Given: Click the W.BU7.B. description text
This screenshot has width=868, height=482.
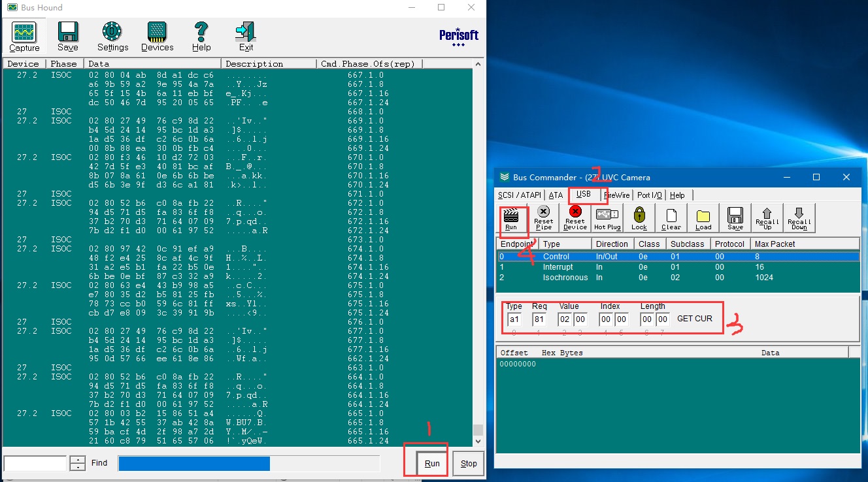Looking at the screenshot, I should pos(245,423).
